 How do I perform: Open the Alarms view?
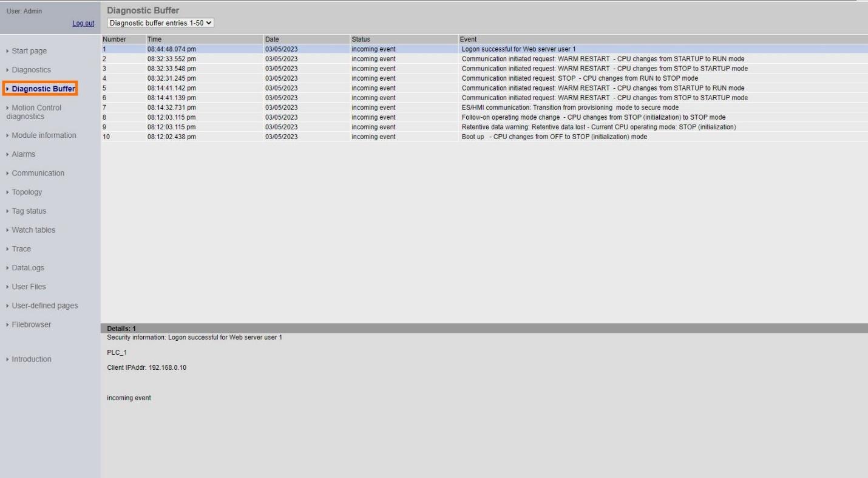pyautogui.click(x=24, y=154)
